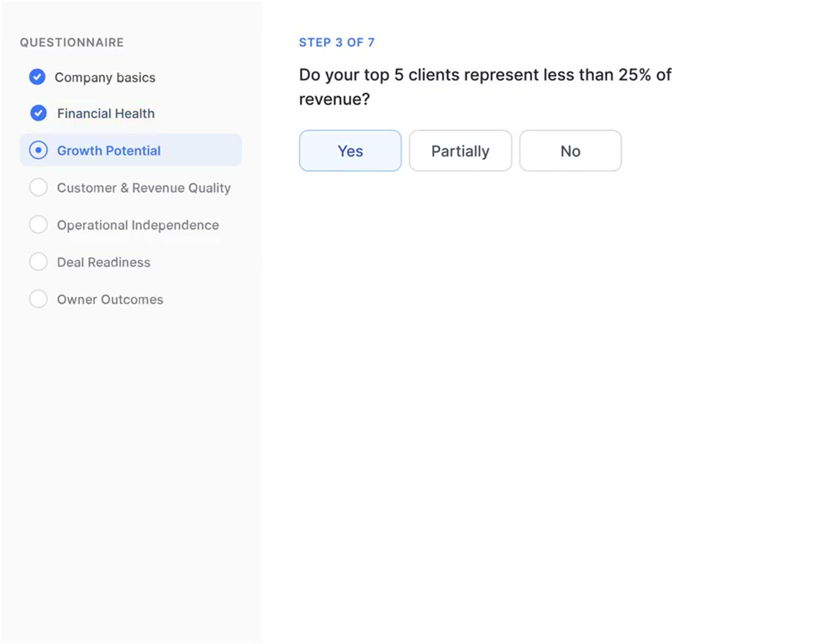Click the Operational Independence step circle

(x=39, y=225)
